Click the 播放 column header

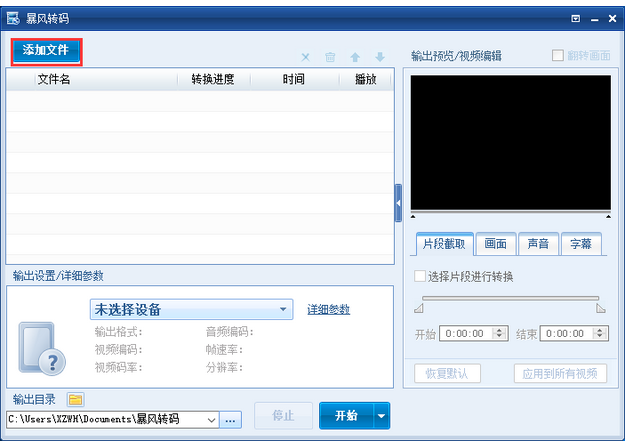tap(366, 79)
